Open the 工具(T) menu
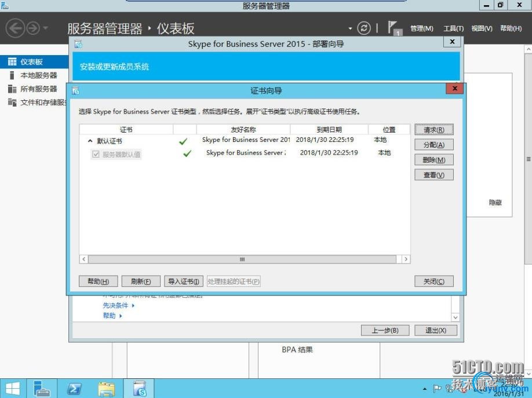532x398 pixels. [453, 28]
